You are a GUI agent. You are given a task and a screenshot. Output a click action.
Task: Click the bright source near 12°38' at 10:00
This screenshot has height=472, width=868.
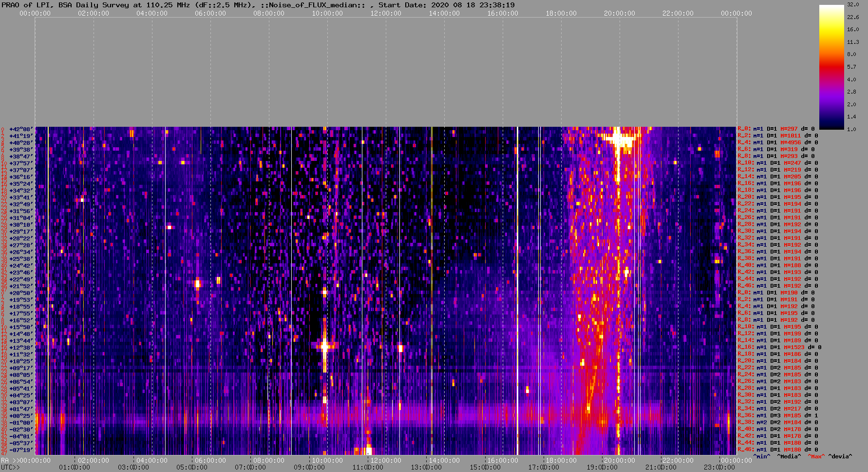click(x=324, y=346)
